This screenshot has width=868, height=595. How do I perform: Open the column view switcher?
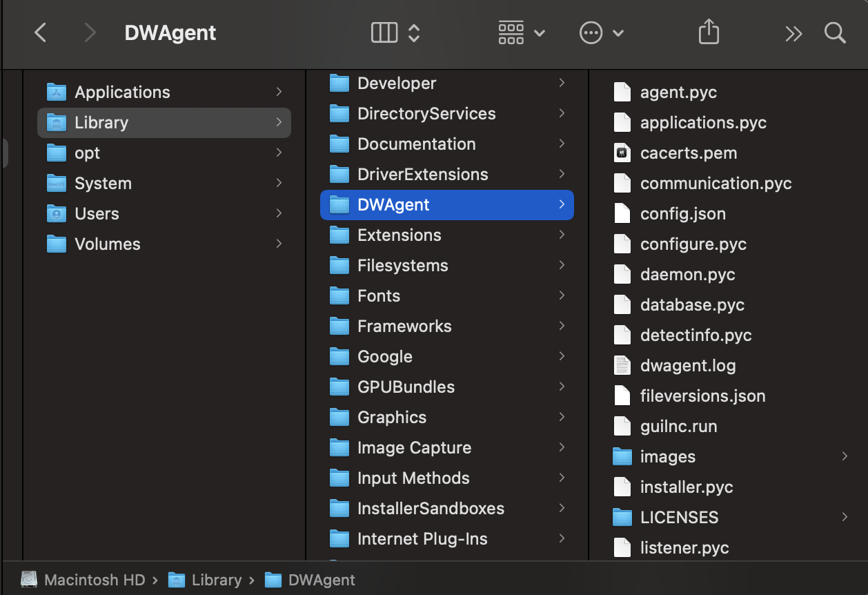point(395,32)
